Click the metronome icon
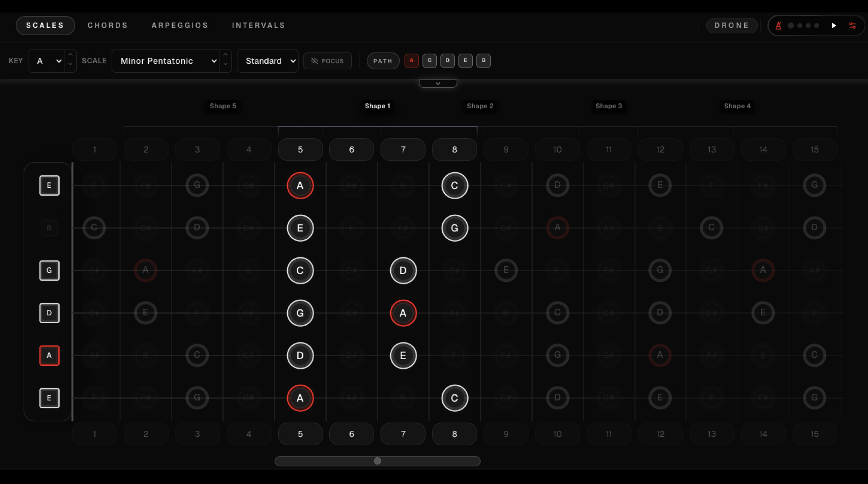 coord(778,25)
